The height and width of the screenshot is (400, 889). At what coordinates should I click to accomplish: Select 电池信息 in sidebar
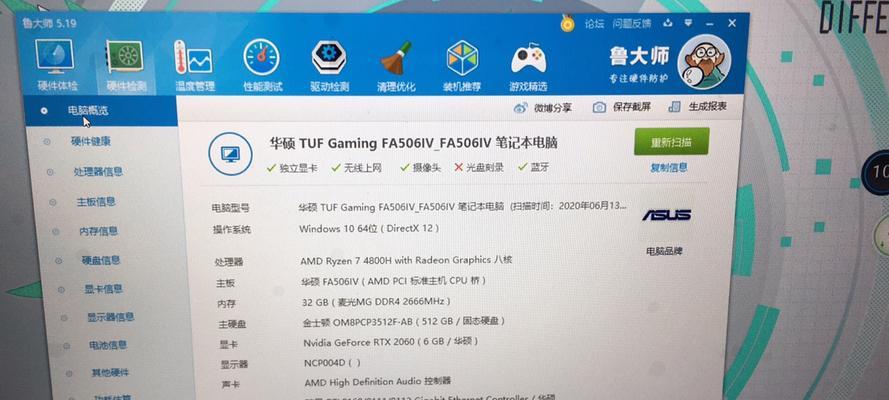pyautogui.click(x=108, y=345)
